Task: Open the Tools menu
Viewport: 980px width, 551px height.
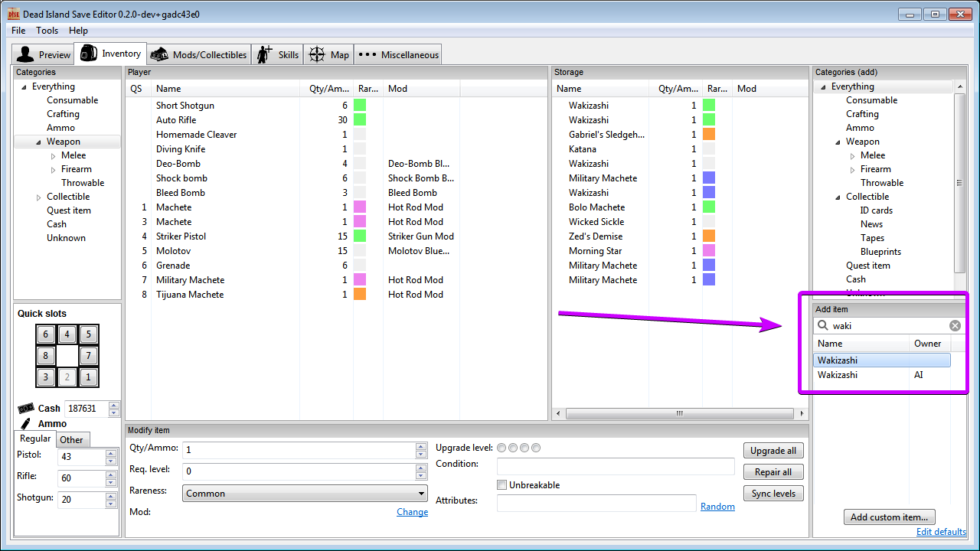Action: pos(47,31)
